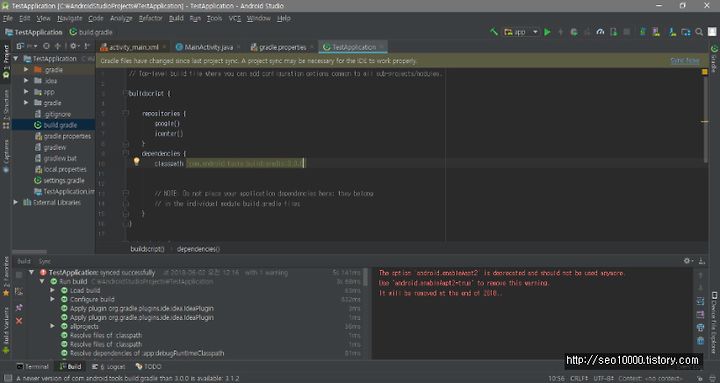Image resolution: width=720 pixels, height=383 pixels.
Task: Close the activity_main.xml tab
Action: click(164, 47)
